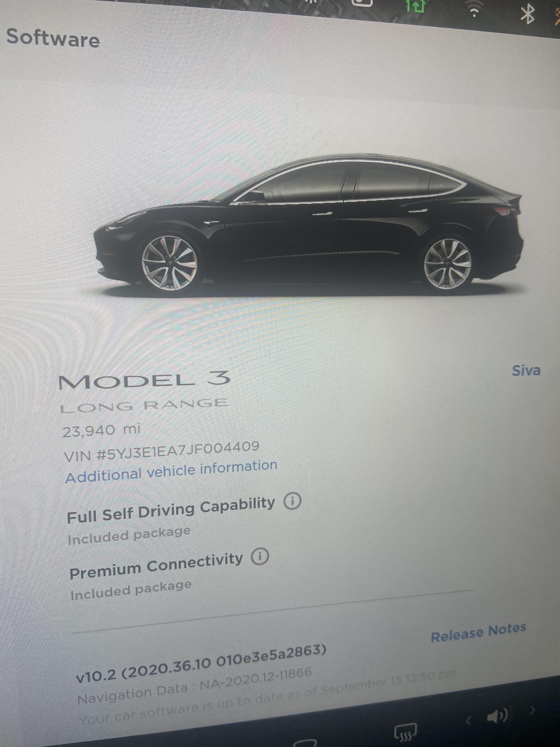
Task: Select the Software heading
Action: [x=53, y=38]
